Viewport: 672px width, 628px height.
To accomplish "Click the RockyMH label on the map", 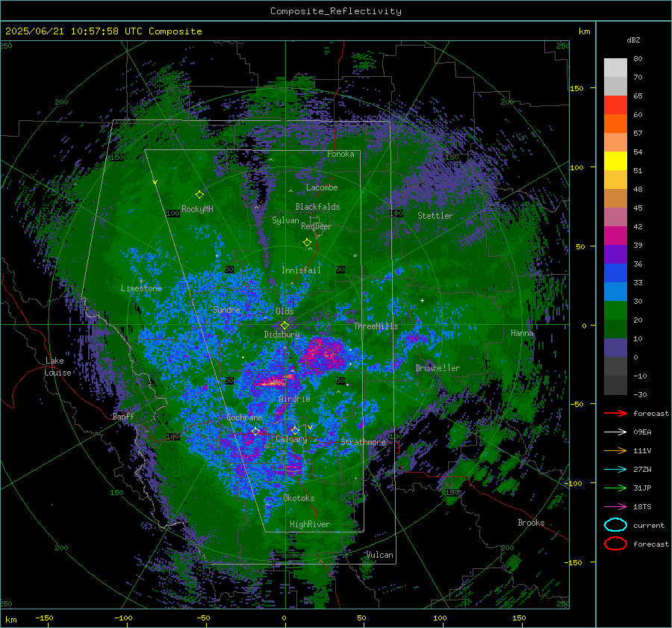I will (197, 209).
